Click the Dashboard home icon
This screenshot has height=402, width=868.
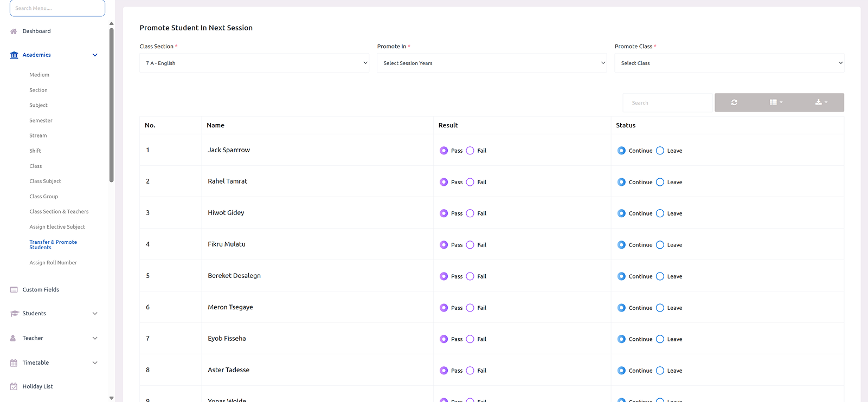(14, 31)
